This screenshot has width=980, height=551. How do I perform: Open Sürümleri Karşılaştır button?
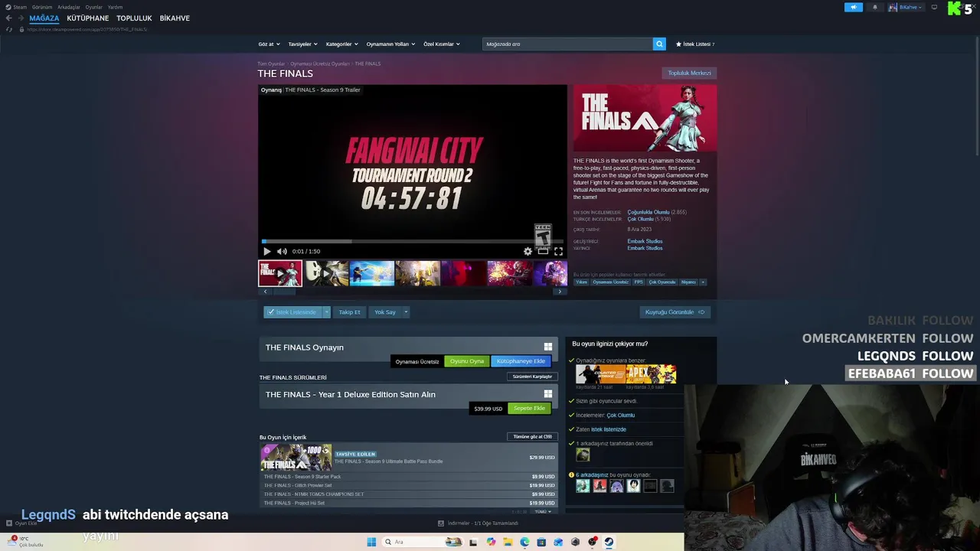[532, 377]
